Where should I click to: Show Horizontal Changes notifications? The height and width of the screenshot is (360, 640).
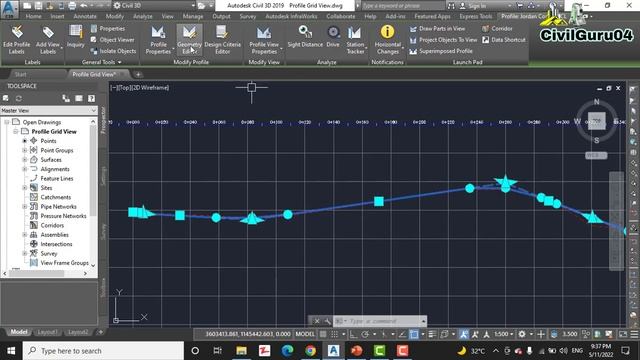click(x=387, y=40)
